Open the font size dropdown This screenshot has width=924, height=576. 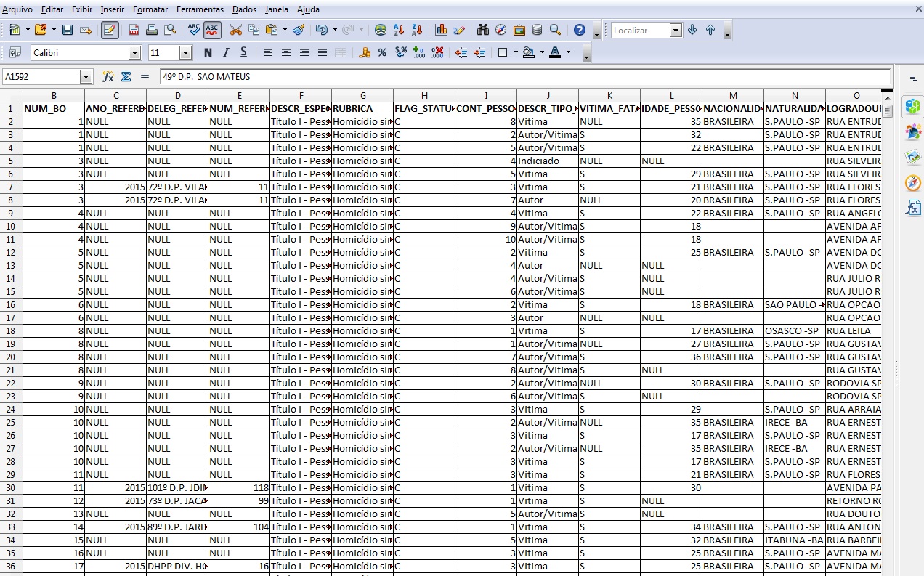185,52
